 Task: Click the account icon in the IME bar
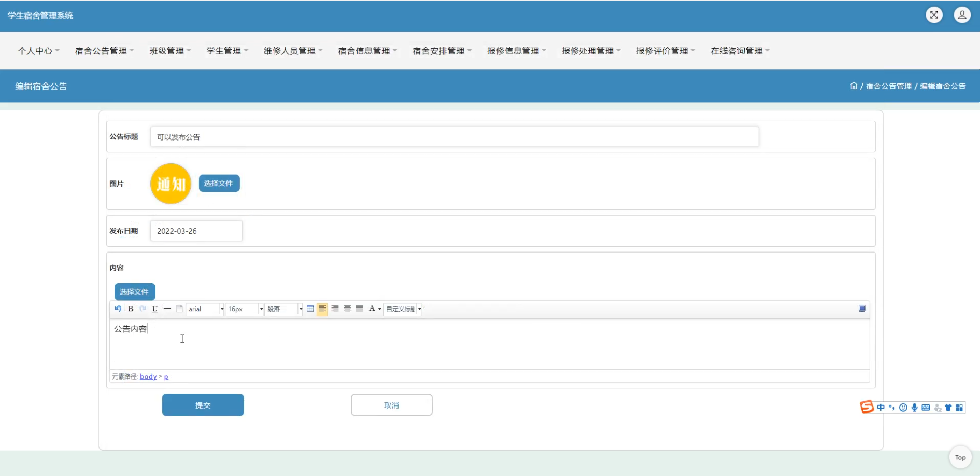point(938,408)
